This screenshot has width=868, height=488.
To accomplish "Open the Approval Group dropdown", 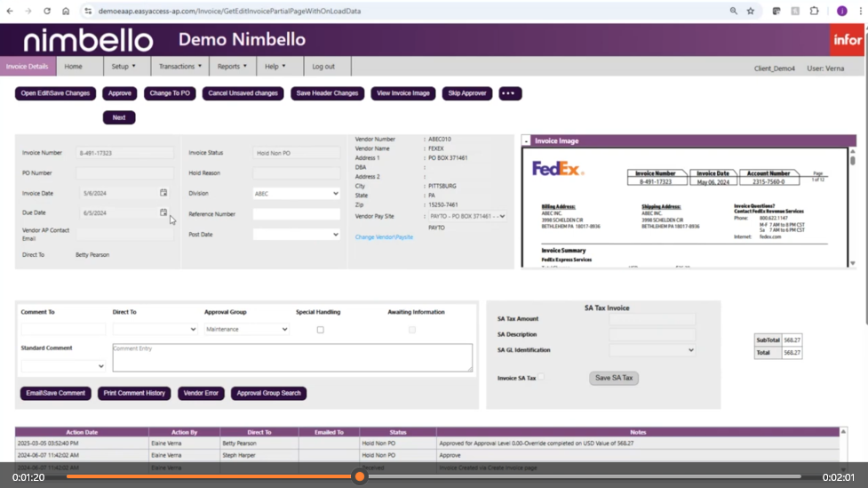I will (x=246, y=329).
